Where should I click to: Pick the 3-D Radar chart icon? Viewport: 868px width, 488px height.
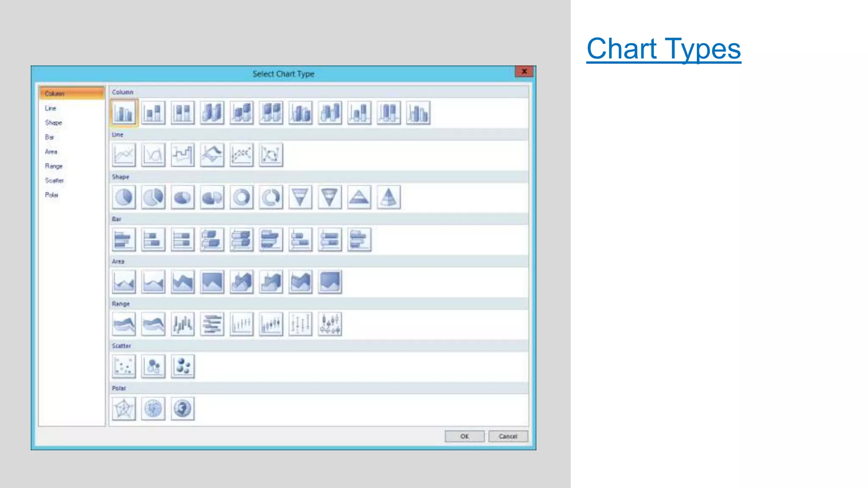click(183, 409)
